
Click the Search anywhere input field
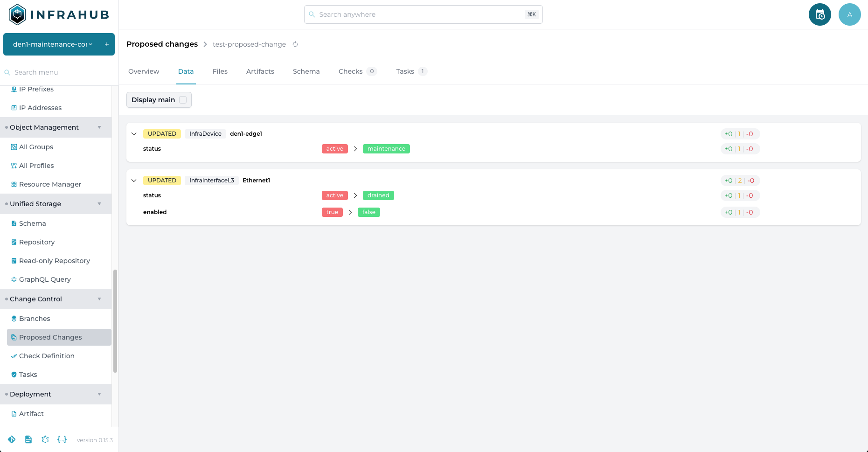423,14
